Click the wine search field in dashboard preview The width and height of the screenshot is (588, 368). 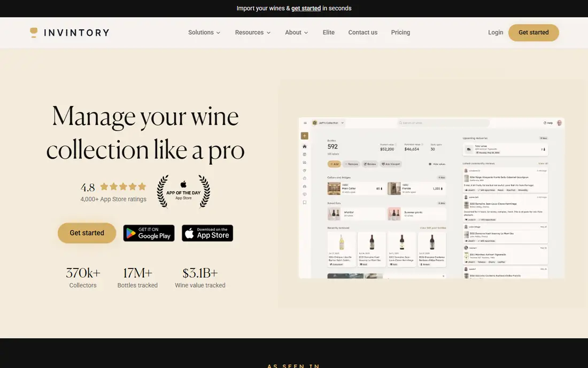443,123
